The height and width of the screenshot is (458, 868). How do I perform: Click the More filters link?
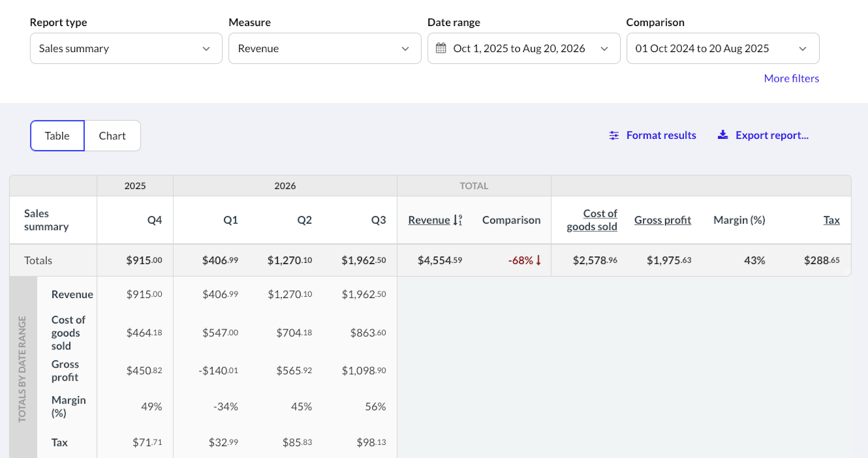792,79
